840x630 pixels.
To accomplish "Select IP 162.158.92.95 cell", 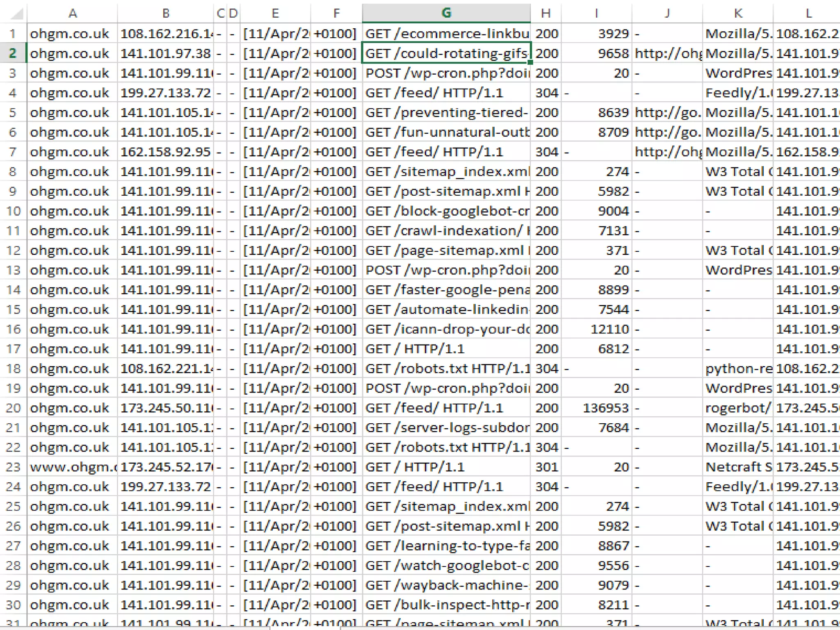I will [x=165, y=152].
